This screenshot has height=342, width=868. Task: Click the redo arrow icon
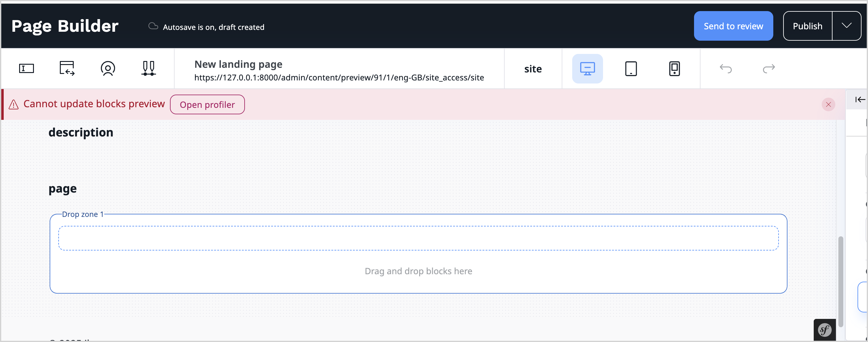click(769, 68)
